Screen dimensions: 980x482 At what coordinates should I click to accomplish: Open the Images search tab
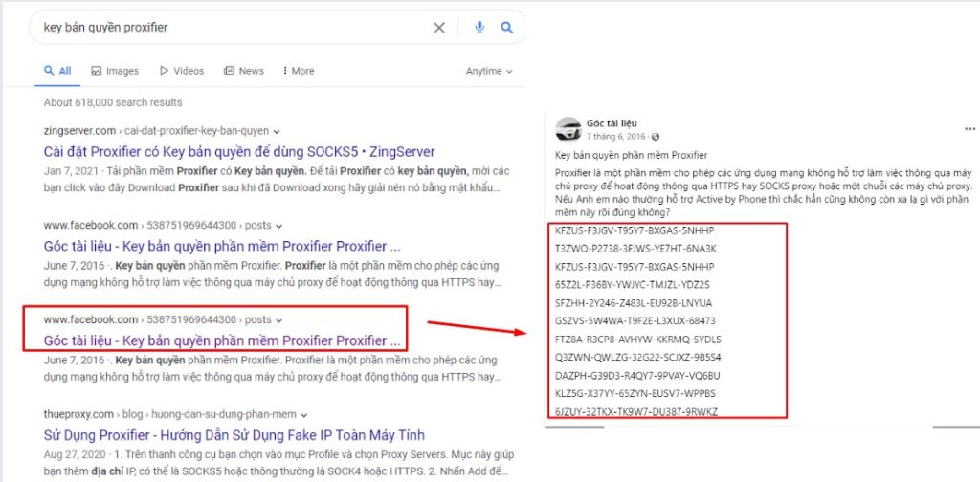(x=115, y=71)
